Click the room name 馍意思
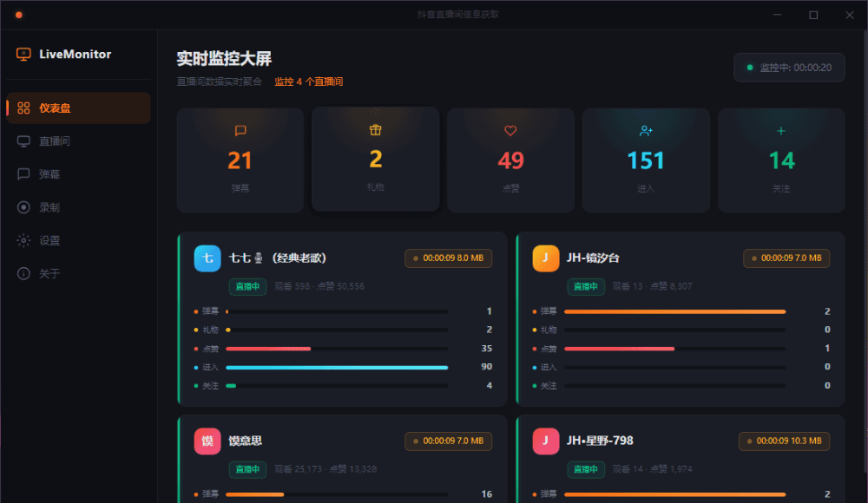The height and width of the screenshot is (503, 868). point(246,441)
